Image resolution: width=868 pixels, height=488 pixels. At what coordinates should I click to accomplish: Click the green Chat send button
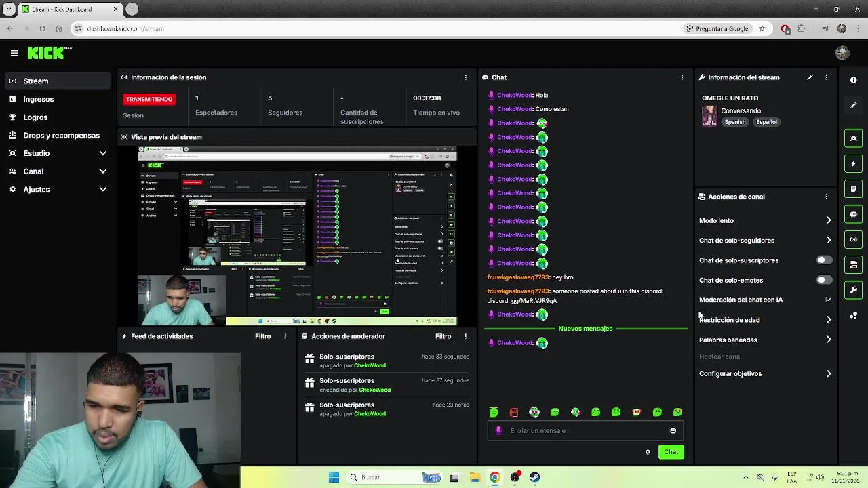[671, 452]
